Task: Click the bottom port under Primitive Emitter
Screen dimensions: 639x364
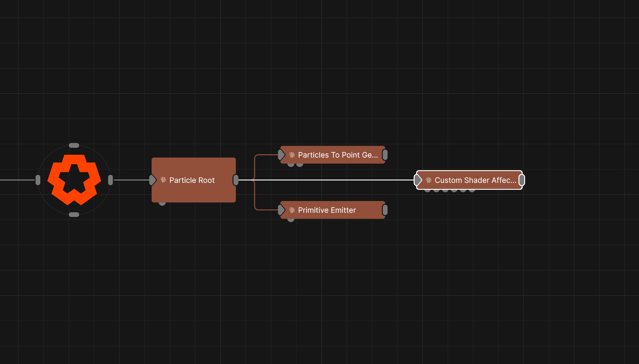Action: click(291, 220)
